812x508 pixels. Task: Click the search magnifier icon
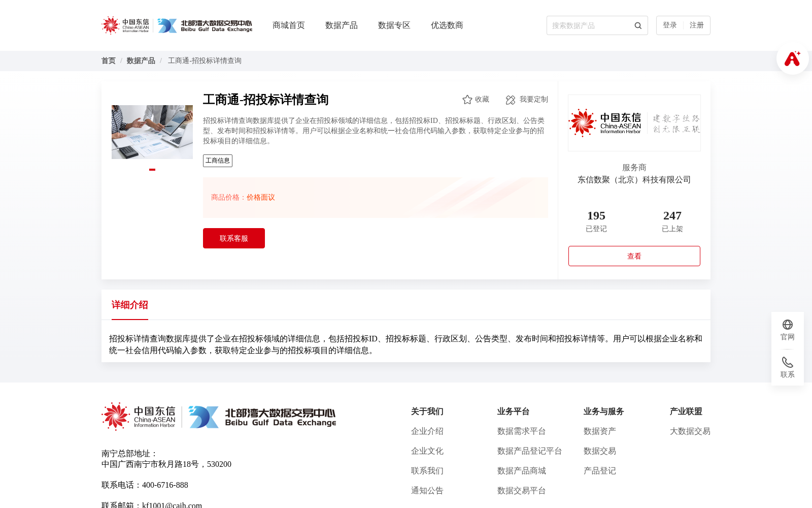638,25
